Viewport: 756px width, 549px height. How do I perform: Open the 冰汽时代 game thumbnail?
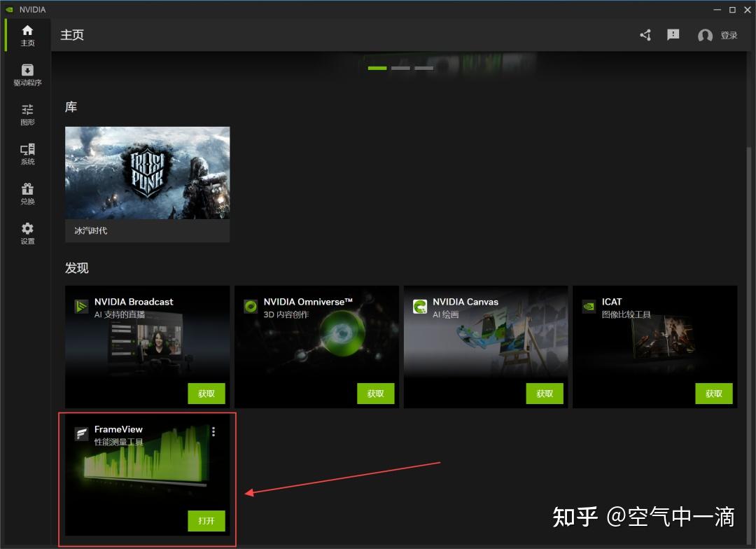click(147, 173)
